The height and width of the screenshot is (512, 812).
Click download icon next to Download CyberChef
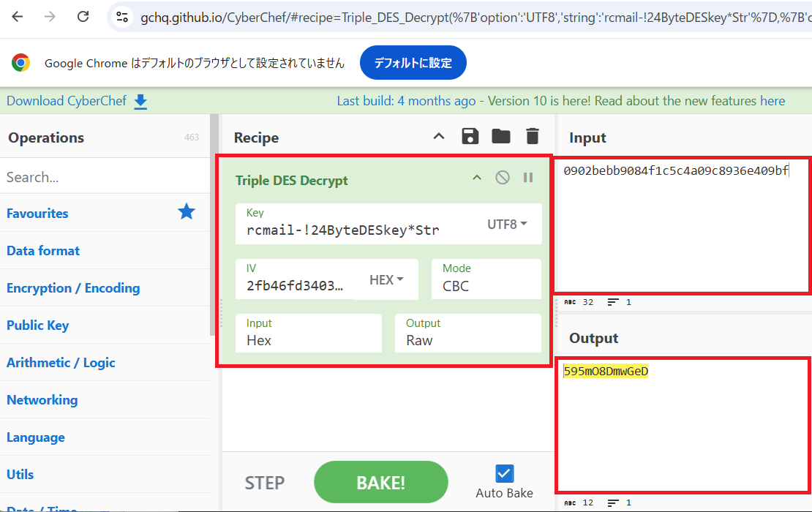pos(140,102)
